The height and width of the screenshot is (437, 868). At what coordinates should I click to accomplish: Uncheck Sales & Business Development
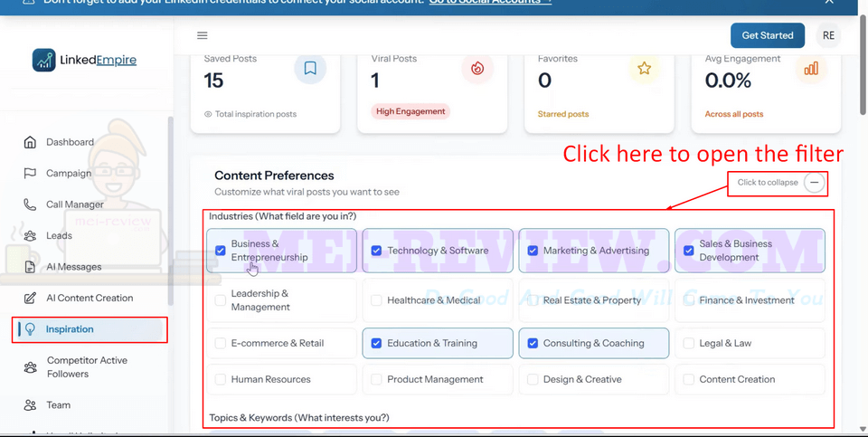(x=689, y=251)
